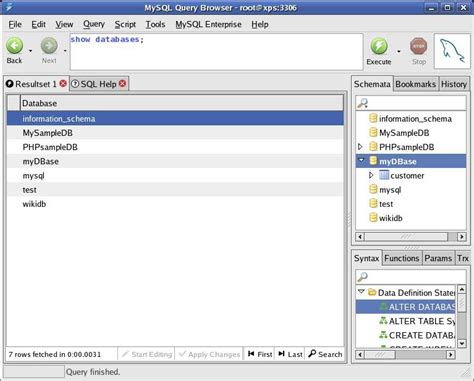Open the Query menu
474x381 pixels.
click(94, 24)
